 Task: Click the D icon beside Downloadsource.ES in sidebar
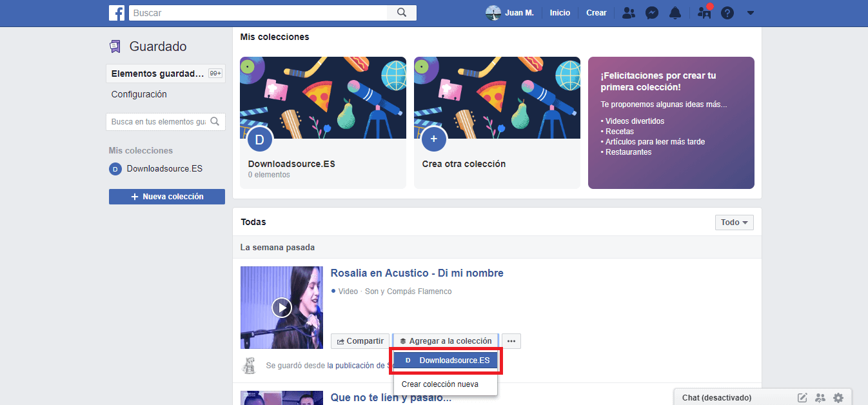115,169
